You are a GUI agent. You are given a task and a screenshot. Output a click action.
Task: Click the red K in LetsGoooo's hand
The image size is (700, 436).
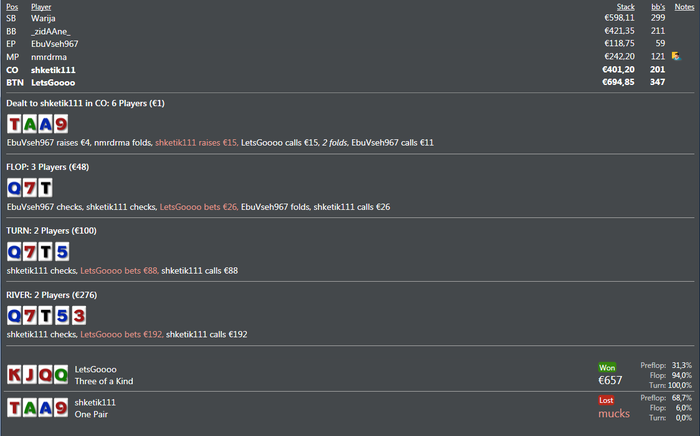(x=14, y=374)
